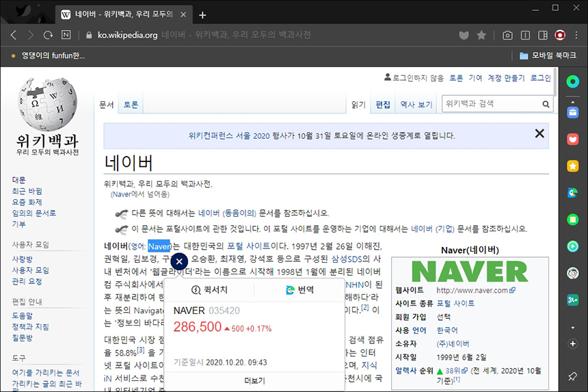The image size is (588, 392).
Task: Open the 위키컨퍼런스 서울 2020 link
Action: 229,135
